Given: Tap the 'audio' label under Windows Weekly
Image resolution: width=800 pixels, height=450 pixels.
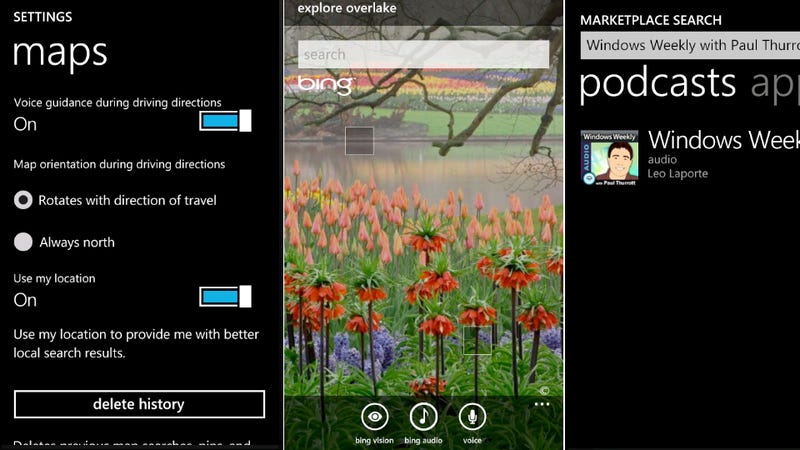Looking at the screenshot, I should [x=662, y=160].
